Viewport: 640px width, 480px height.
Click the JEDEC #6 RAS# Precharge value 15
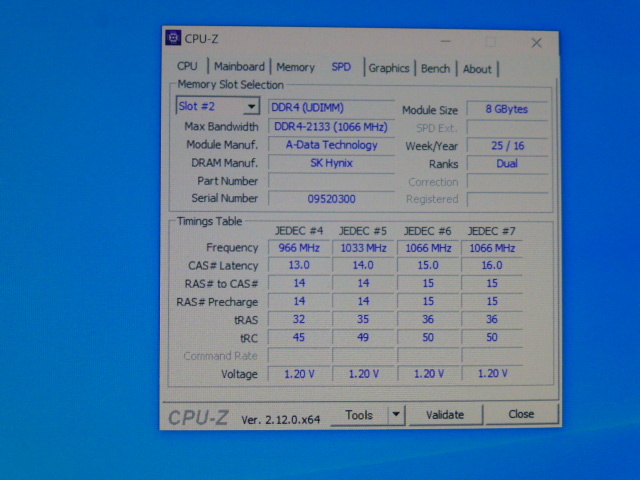428,301
